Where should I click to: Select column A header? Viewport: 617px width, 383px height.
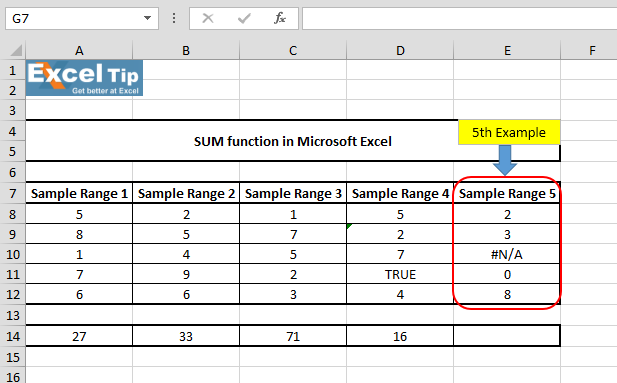tap(79, 50)
